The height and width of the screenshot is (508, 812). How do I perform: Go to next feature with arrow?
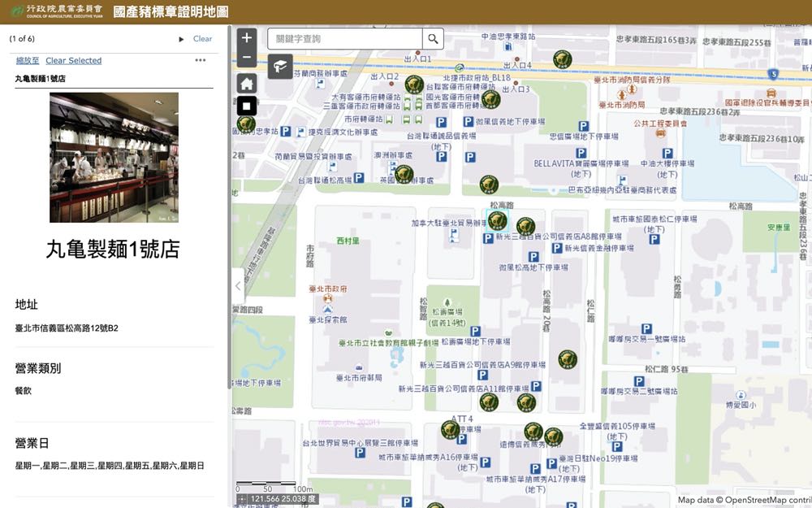181,39
